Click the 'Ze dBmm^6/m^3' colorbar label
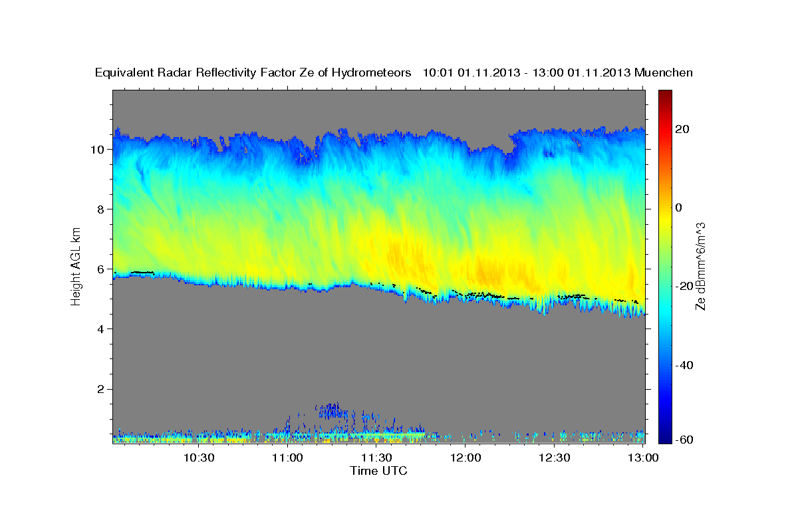This screenshot has width=798, height=532. coord(700,267)
